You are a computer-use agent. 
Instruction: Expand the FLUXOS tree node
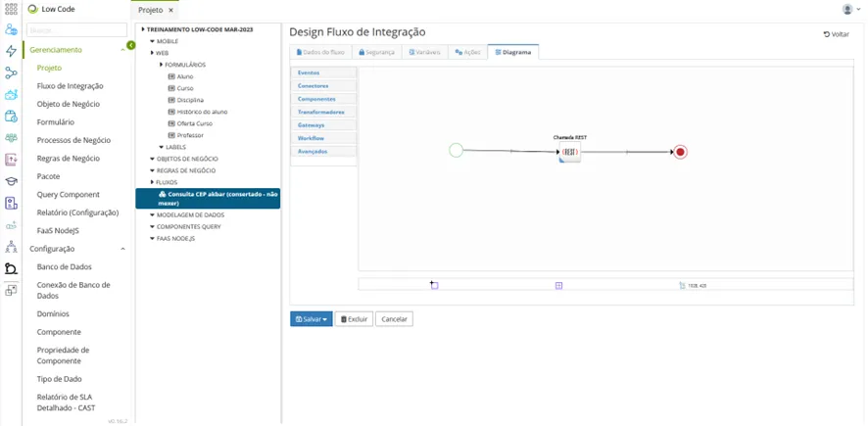pyautogui.click(x=152, y=182)
